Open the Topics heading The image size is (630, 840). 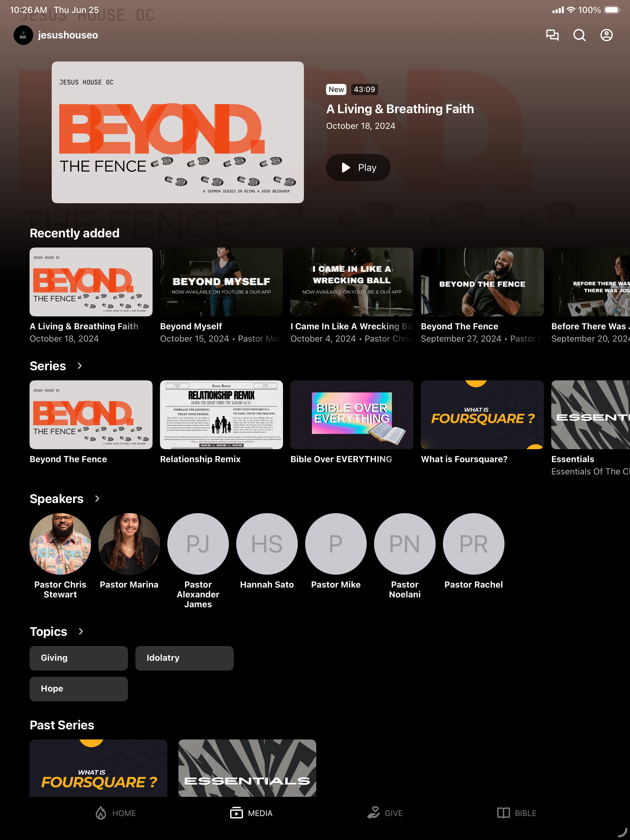point(48,631)
